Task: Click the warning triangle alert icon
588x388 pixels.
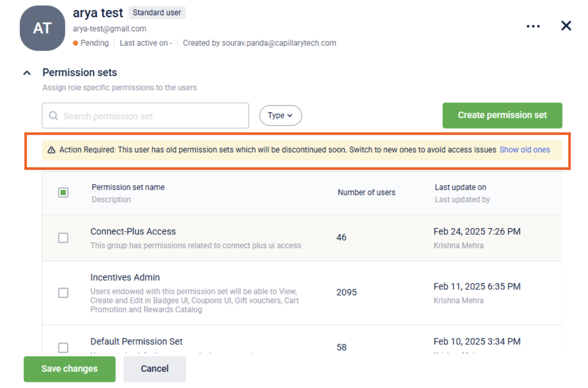Action: [52, 150]
